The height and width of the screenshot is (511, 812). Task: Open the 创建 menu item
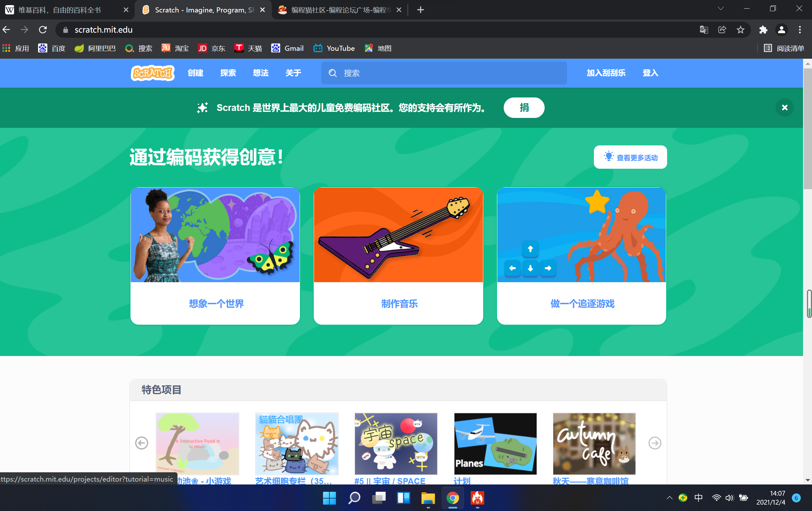[195, 73]
